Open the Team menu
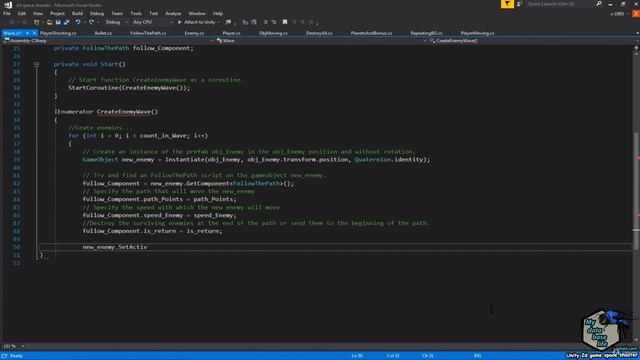 (x=117, y=13)
